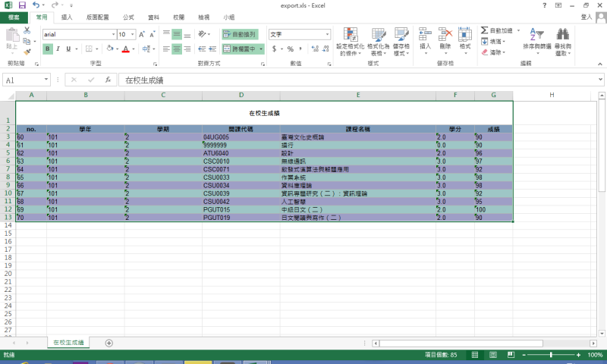This screenshot has width=607, height=364.
Task: Set vertical middle alignment
Action: [177, 34]
